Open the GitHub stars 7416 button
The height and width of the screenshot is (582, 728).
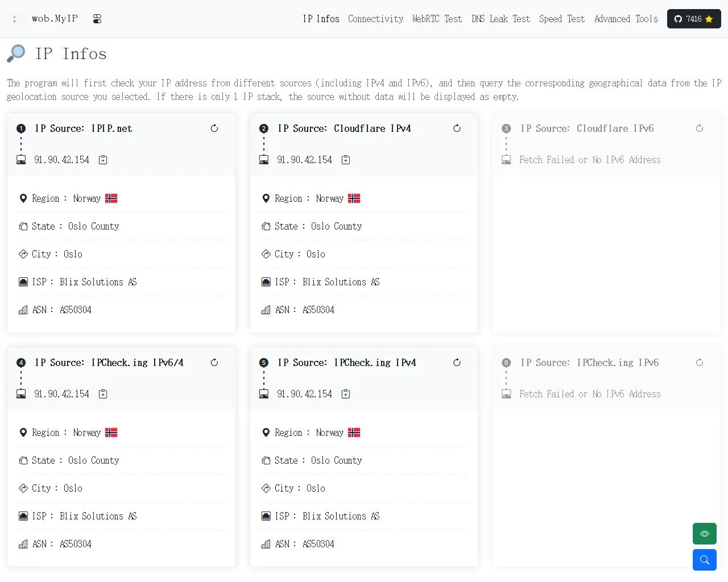[693, 19]
